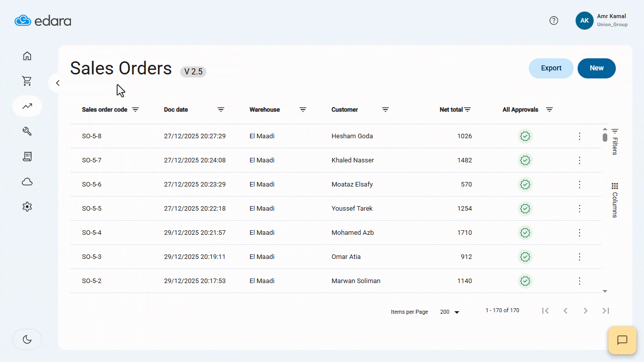The image size is (644, 362).
Task: Filter the Warehouse column
Action: [x=303, y=110]
